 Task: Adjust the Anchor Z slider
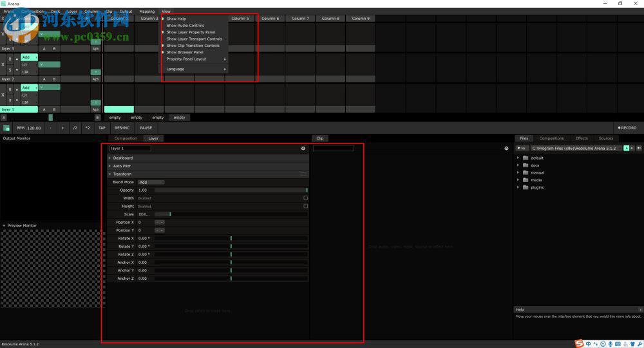231,279
